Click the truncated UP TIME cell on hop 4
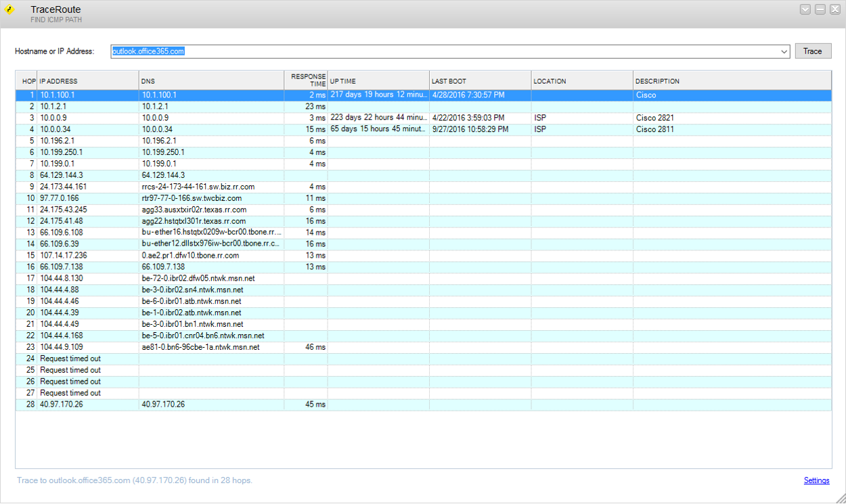846x504 pixels. click(x=376, y=129)
